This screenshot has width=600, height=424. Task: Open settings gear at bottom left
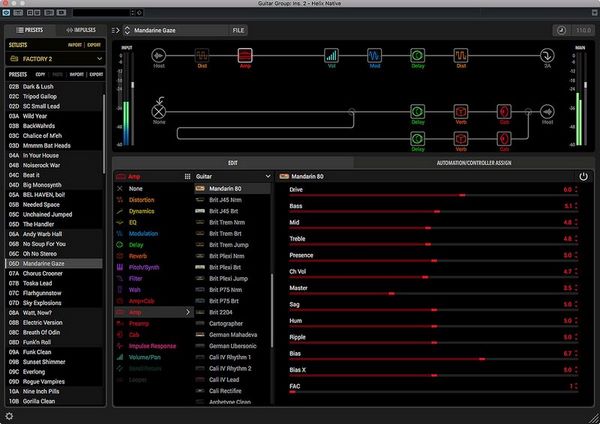point(9,416)
